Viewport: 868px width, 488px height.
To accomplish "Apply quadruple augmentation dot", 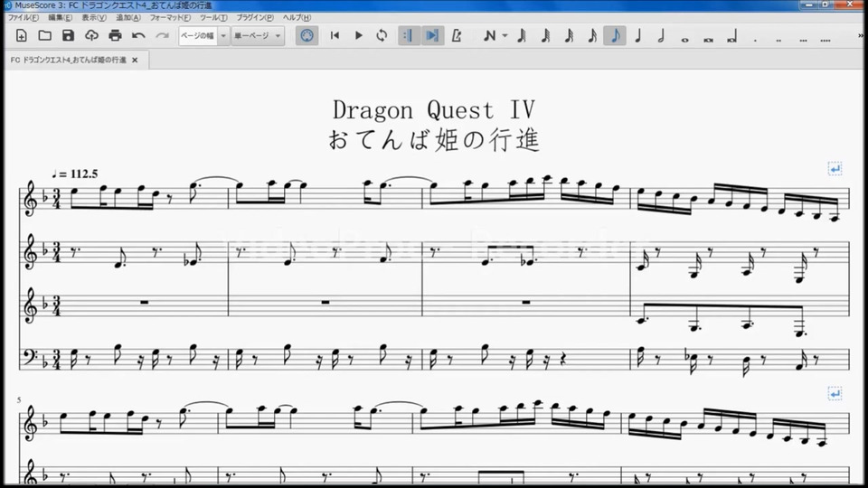I will coord(826,39).
